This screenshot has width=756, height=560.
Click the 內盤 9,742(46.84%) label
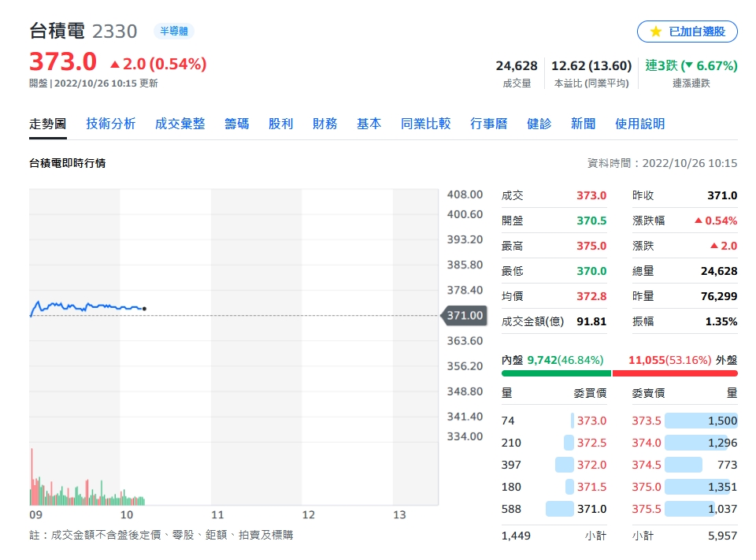[553, 360]
